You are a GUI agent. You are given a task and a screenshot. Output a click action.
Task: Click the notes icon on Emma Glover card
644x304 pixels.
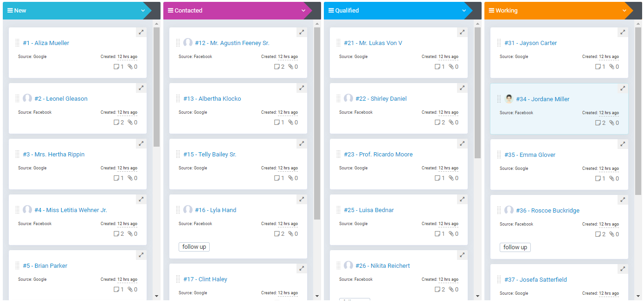(x=598, y=179)
